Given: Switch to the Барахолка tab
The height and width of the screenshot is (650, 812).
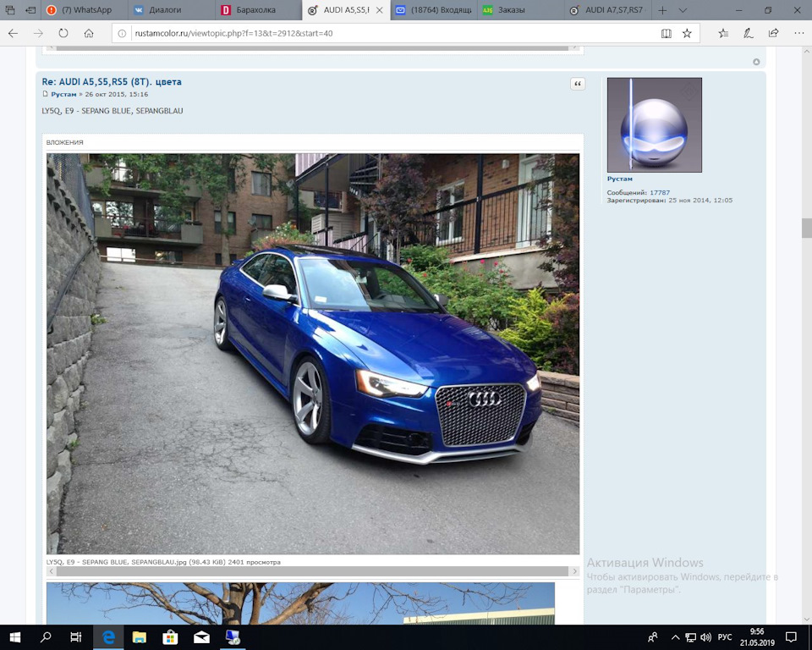Looking at the screenshot, I should (x=258, y=10).
